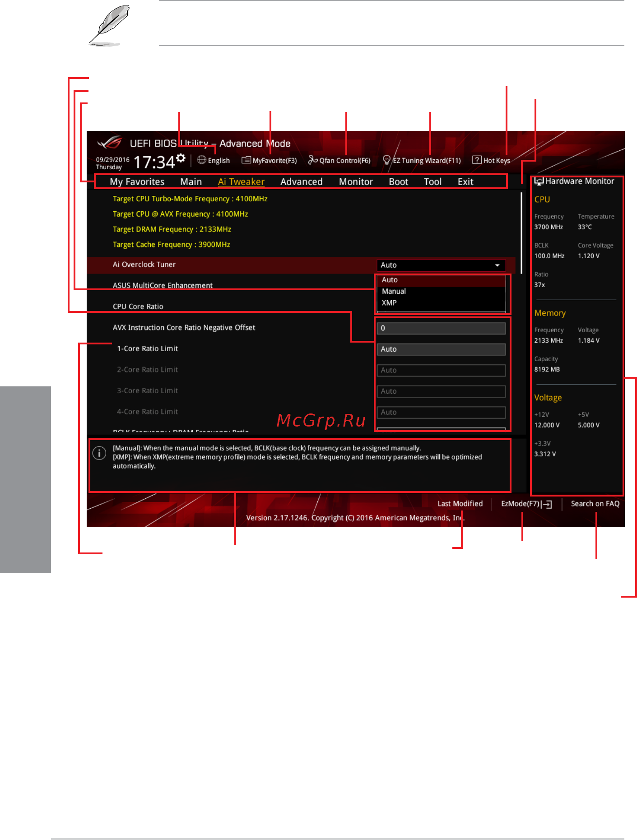Click the settings gear next to the clock
Viewport: 637px width, 840px height.
[181, 158]
